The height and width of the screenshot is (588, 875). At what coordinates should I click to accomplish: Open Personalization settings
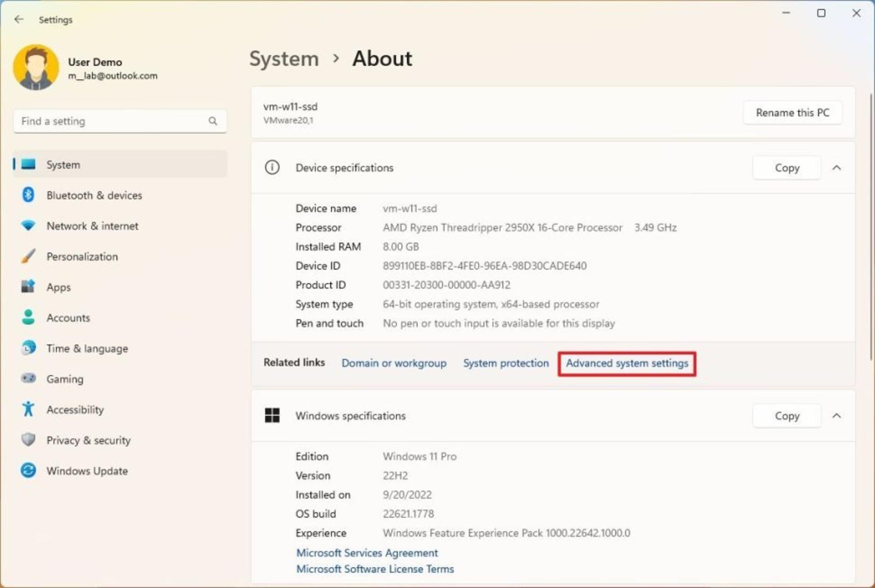click(x=120, y=256)
